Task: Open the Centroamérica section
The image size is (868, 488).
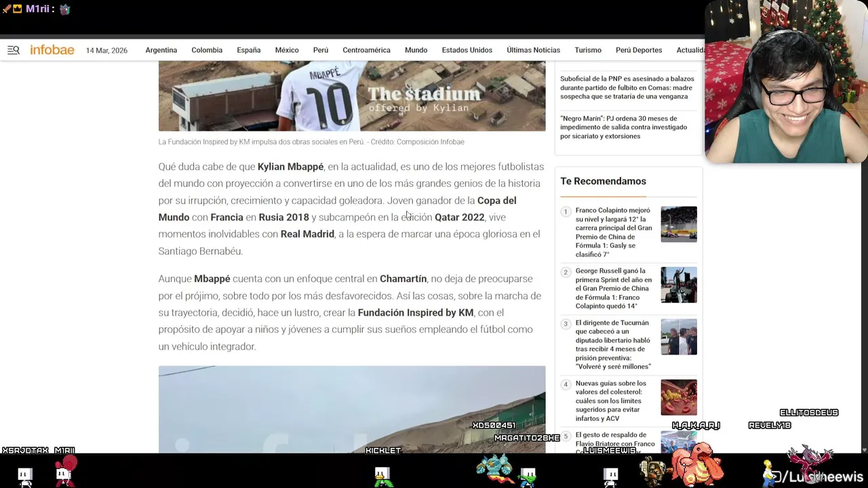Action: (x=366, y=50)
